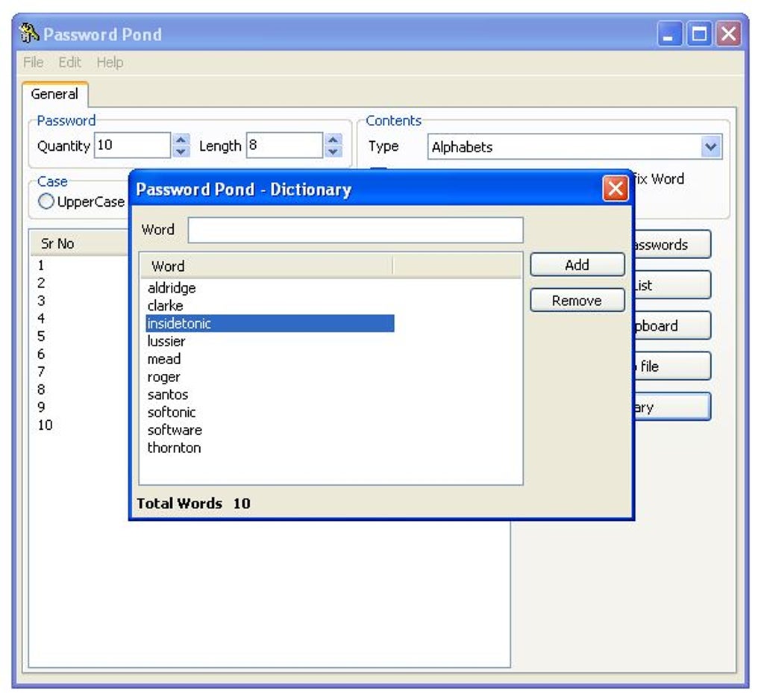Viewport: 761px width, 700px height.
Task: Select row 5 in the Sr No list
Action: tap(41, 336)
